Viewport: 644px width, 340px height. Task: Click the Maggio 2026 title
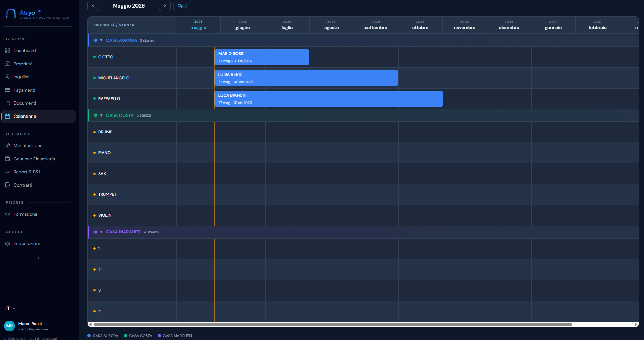[129, 6]
